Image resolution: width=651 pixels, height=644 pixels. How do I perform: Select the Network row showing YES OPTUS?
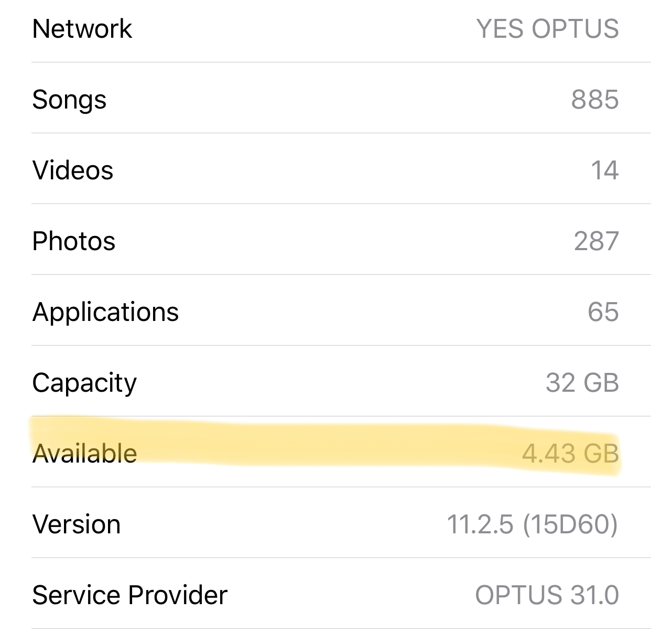[x=325, y=29]
